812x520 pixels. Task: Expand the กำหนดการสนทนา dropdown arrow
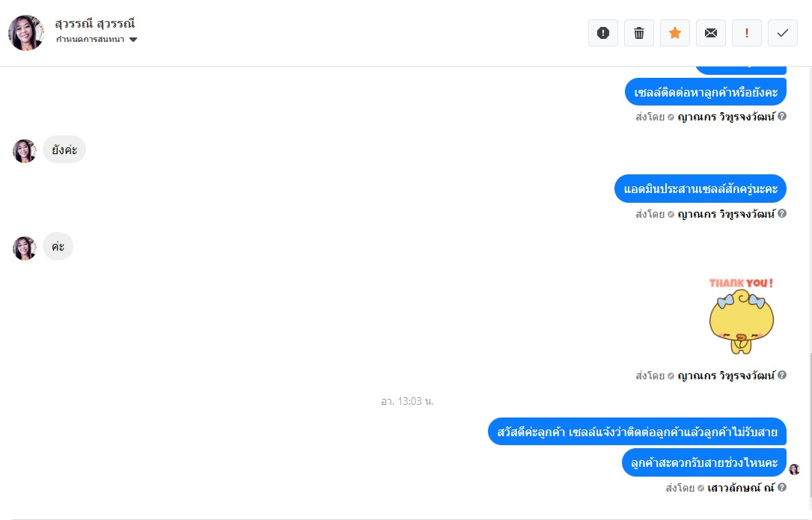click(133, 40)
